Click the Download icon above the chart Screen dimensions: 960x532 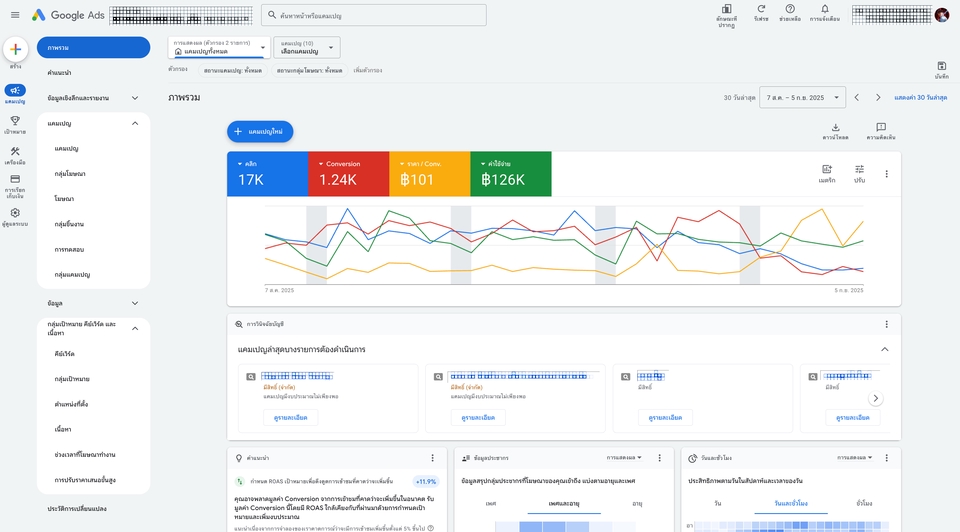coord(836,128)
